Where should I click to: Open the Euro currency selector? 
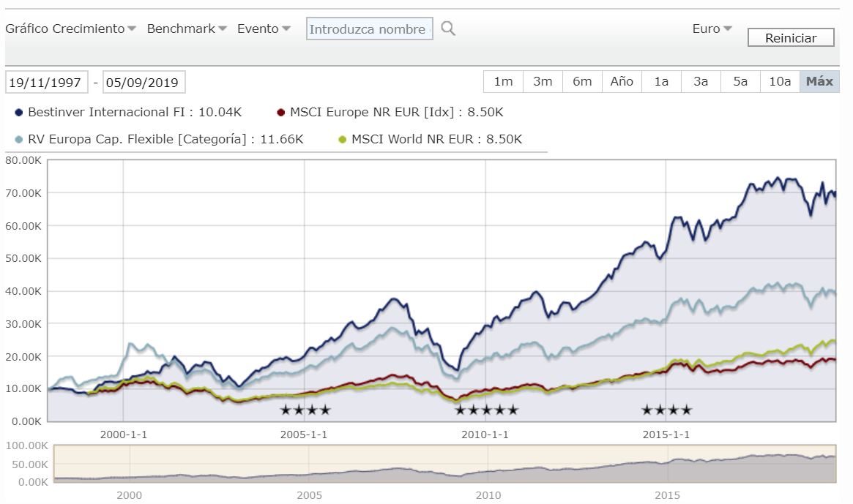712,29
